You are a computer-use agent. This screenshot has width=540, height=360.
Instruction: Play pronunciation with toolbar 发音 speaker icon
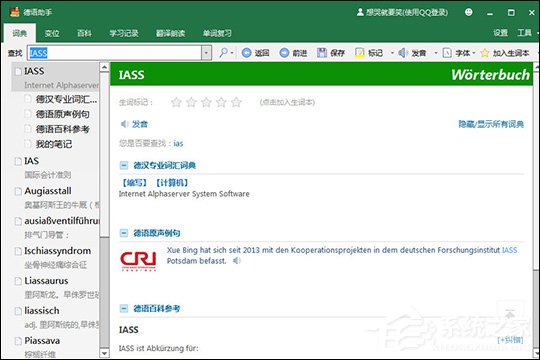pyautogui.click(x=403, y=53)
